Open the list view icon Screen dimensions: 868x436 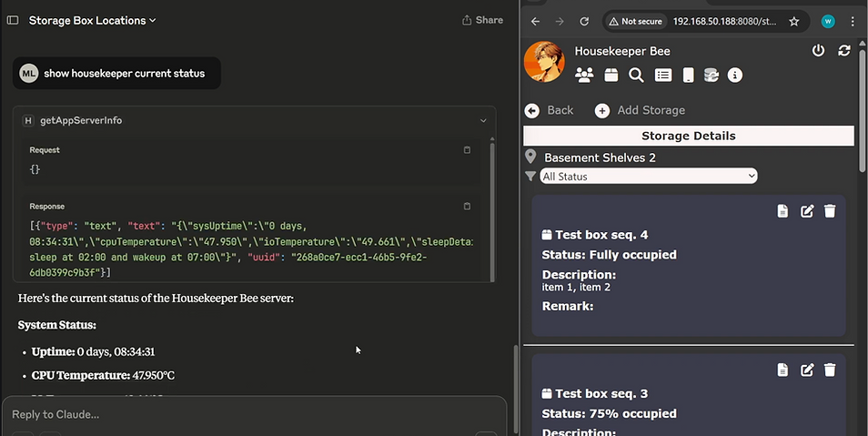pos(663,76)
